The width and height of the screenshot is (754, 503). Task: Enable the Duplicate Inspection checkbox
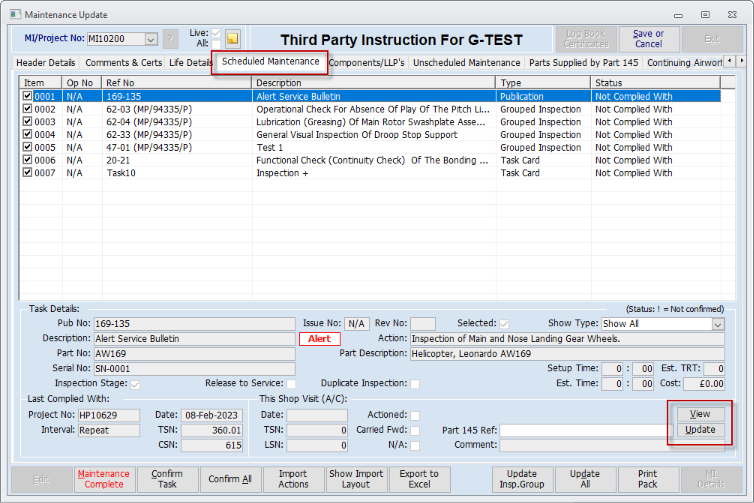coord(414,383)
